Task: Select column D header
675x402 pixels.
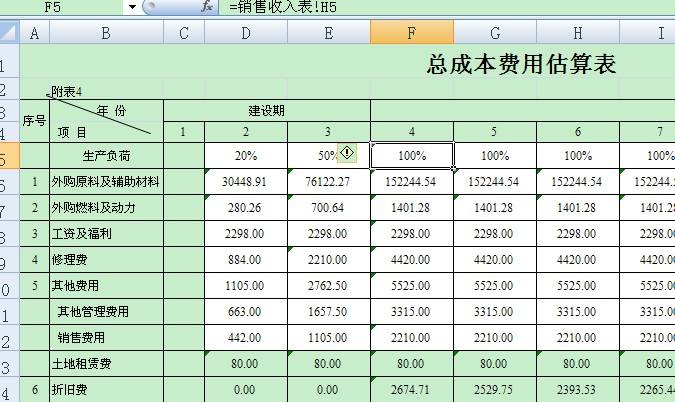Action: [x=245, y=34]
